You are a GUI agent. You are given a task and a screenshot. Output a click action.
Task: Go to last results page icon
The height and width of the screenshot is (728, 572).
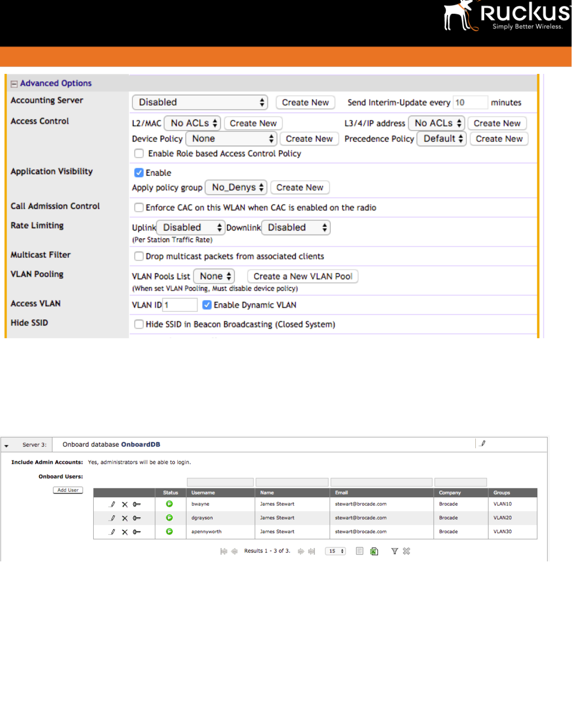pos(312,551)
